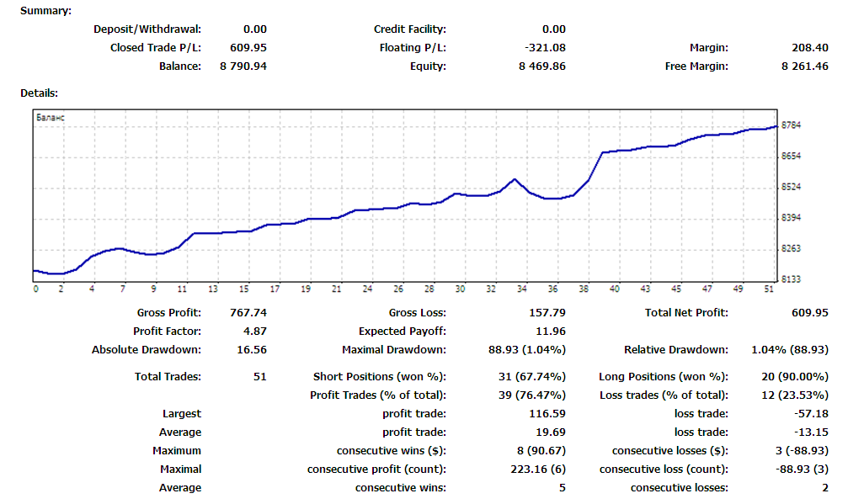Viewport: 848px width, 504px height.
Task: Click the Margin value 208.40
Action: [810, 47]
